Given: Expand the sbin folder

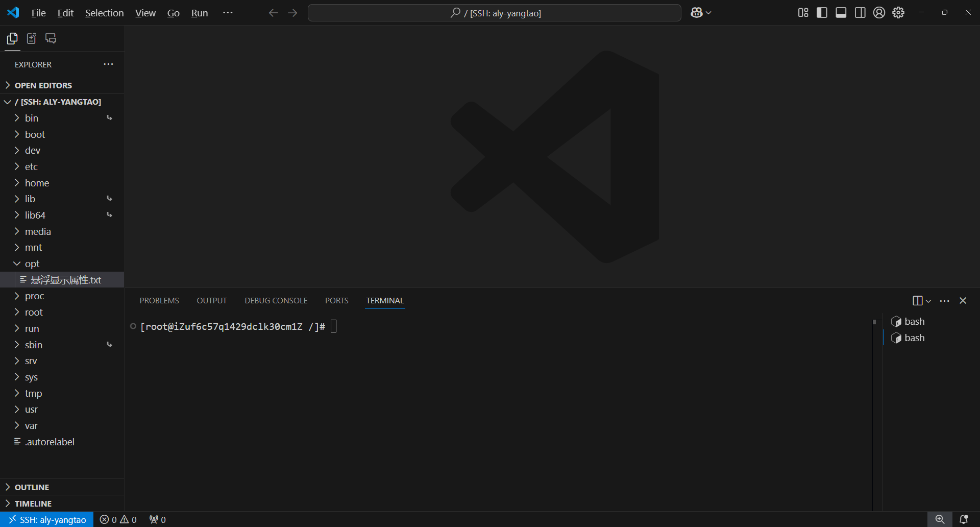Looking at the screenshot, I should (62, 345).
